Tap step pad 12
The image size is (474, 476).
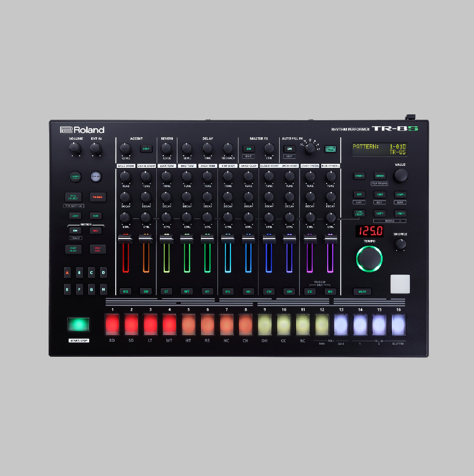322,325
